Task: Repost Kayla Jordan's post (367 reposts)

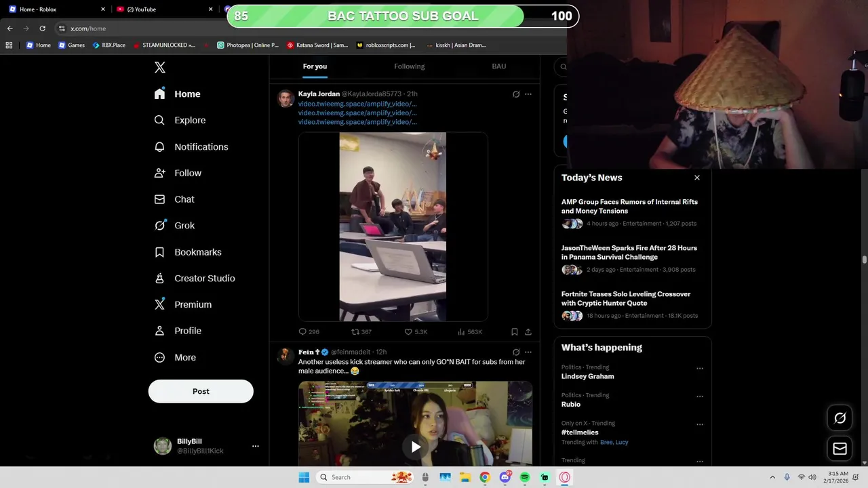Action: coord(361,332)
